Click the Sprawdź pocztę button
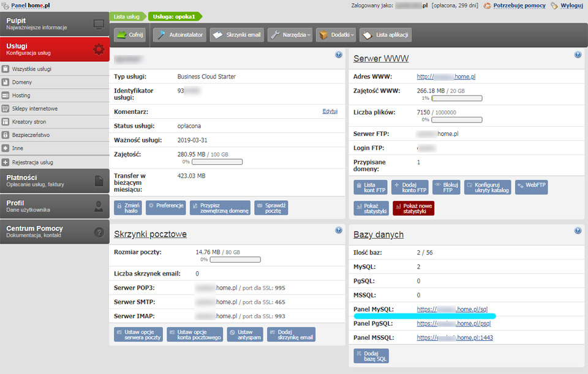 tap(271, 208)
